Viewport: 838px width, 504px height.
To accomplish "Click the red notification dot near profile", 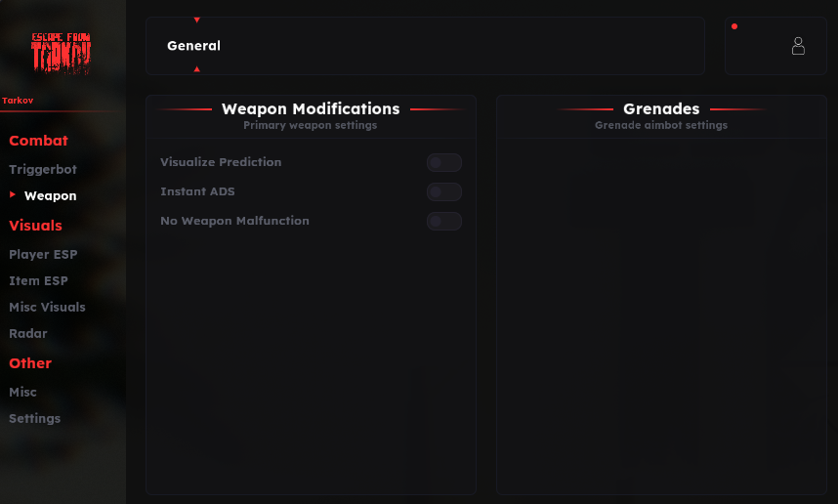I will (734, 26).
